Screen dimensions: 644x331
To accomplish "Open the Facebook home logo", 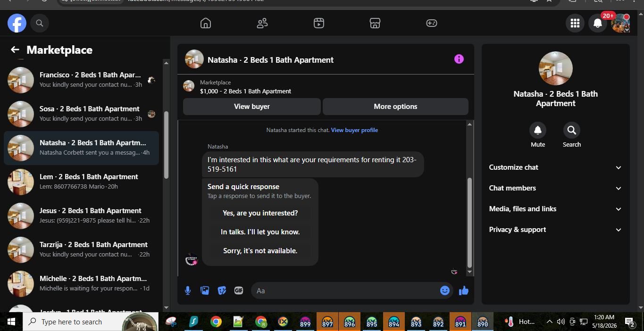I will coord(17,23).
